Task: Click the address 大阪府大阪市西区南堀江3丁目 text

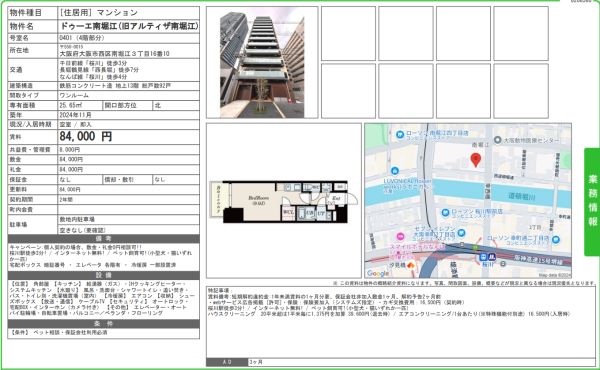Action: tap(114, 54)
